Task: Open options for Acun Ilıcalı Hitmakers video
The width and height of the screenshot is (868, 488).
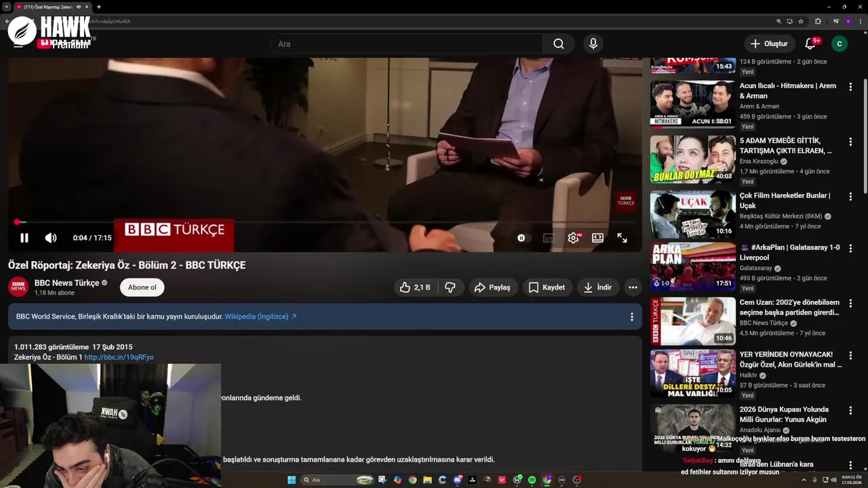Action: 850,87
